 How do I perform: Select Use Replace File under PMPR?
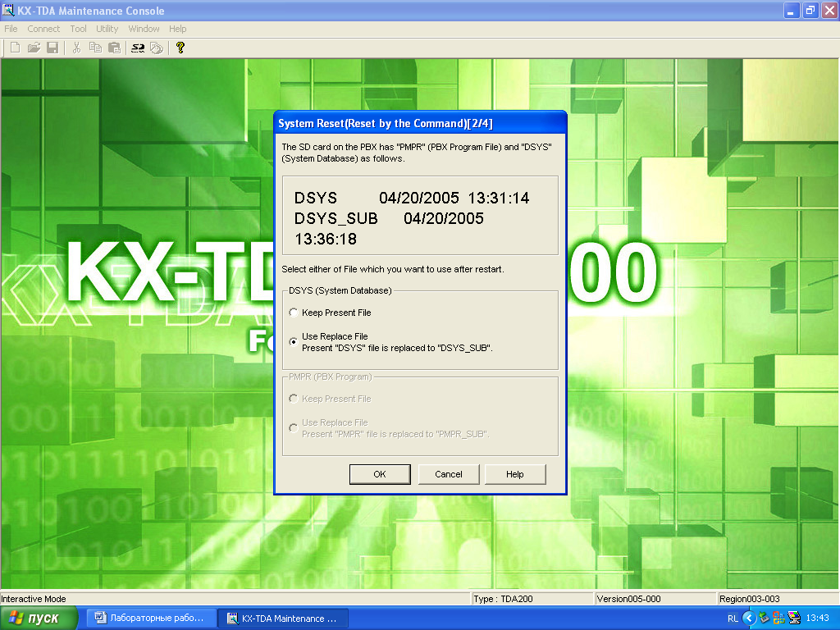coord(389,428)
